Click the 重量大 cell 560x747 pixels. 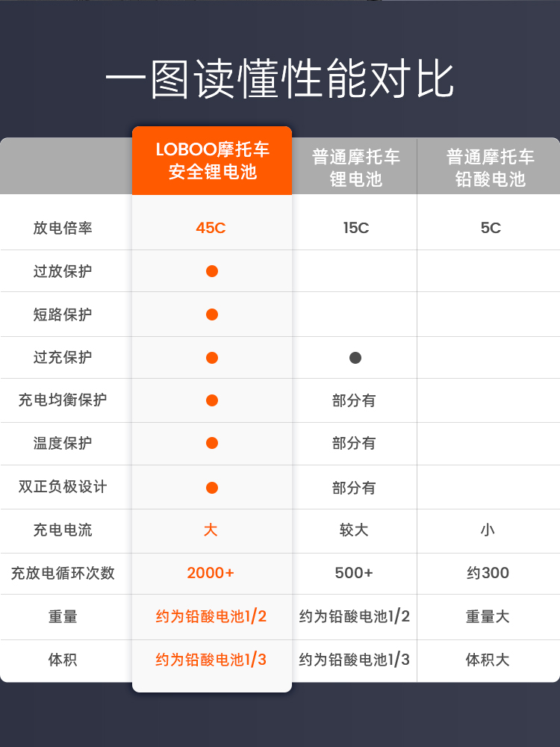[488, 616]
